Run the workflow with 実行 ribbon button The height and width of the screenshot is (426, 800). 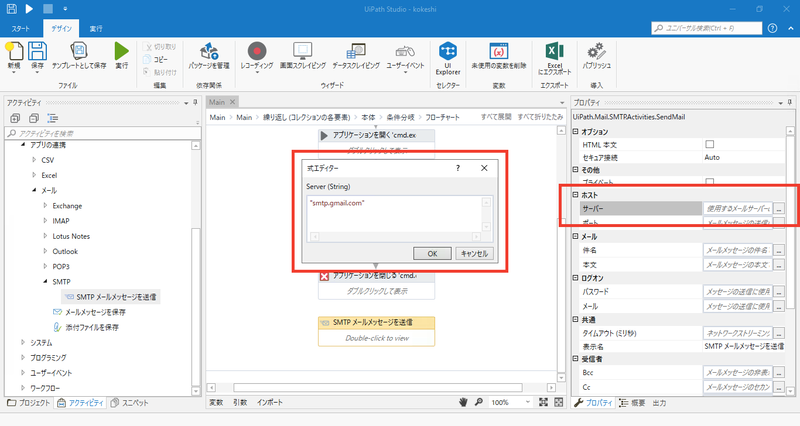[121, 56]
